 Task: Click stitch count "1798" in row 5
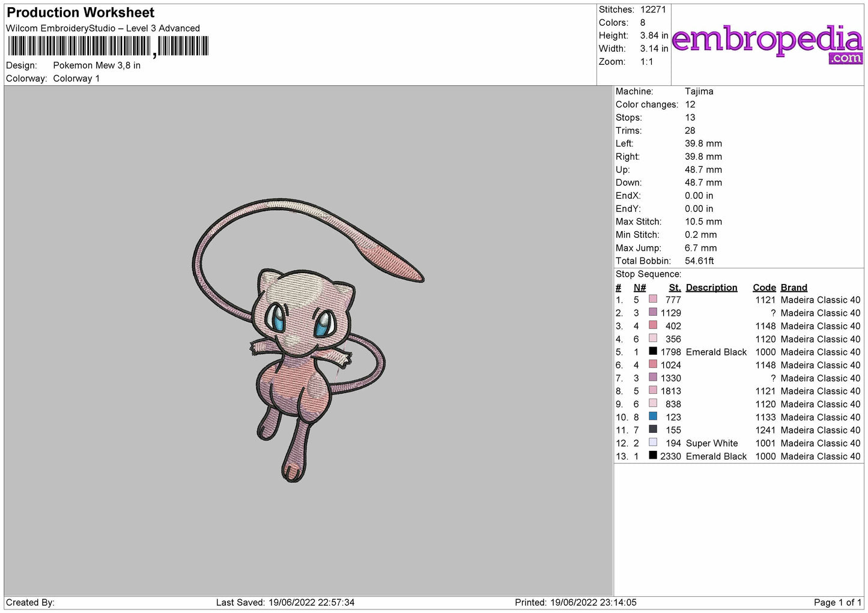[x=670, y=352]
